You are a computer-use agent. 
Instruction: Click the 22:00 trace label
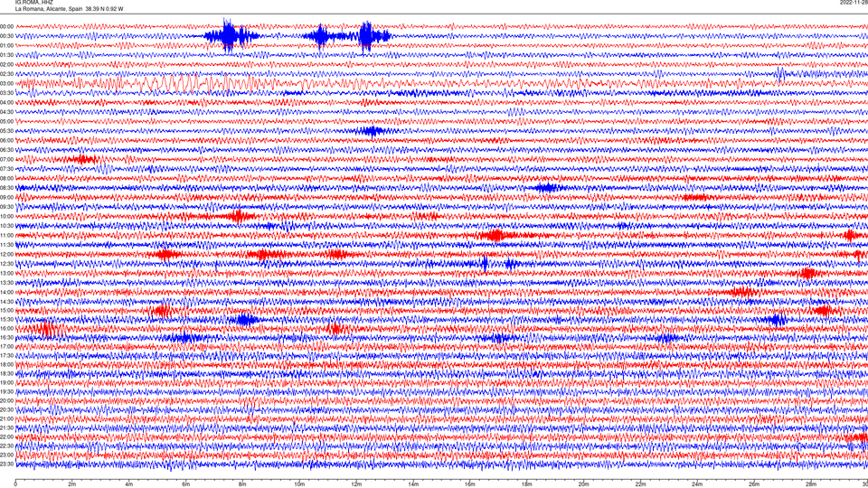pos(6,437)
